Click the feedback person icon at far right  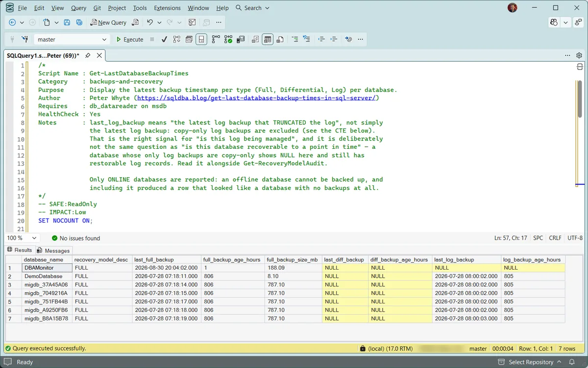(578, 23)
